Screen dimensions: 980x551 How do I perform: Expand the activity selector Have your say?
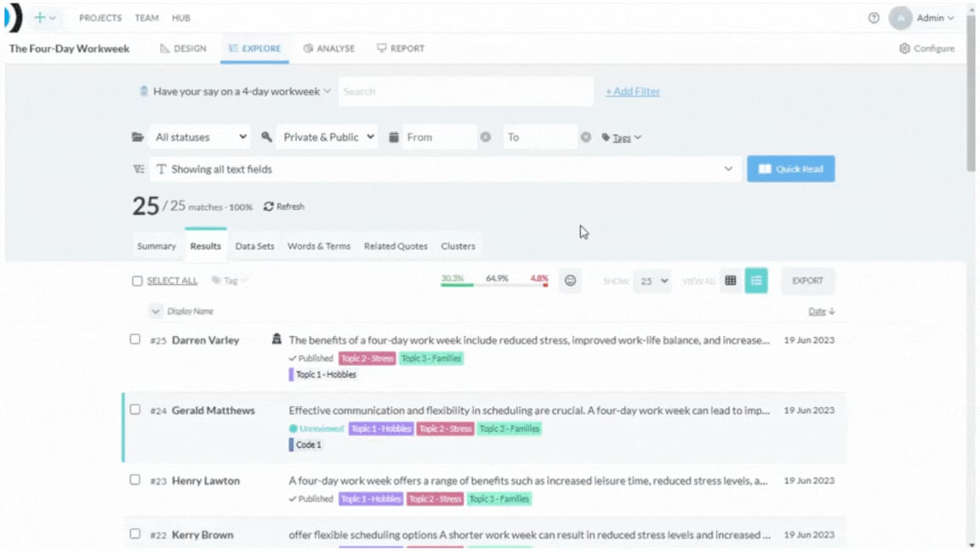click(242, 91)
